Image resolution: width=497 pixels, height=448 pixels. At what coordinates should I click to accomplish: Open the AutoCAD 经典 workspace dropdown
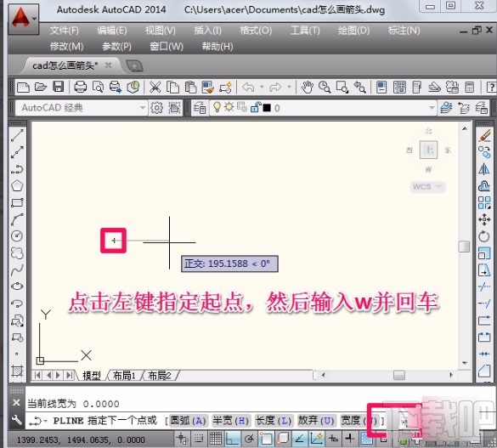143,108
